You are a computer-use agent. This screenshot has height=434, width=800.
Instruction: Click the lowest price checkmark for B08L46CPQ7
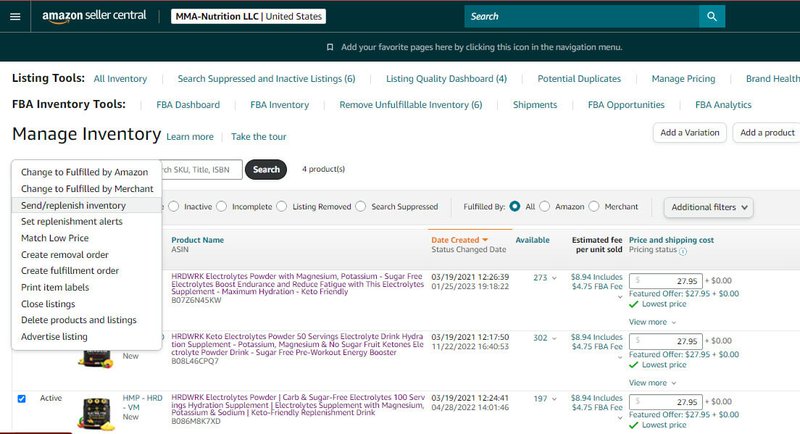coord(634,365)
